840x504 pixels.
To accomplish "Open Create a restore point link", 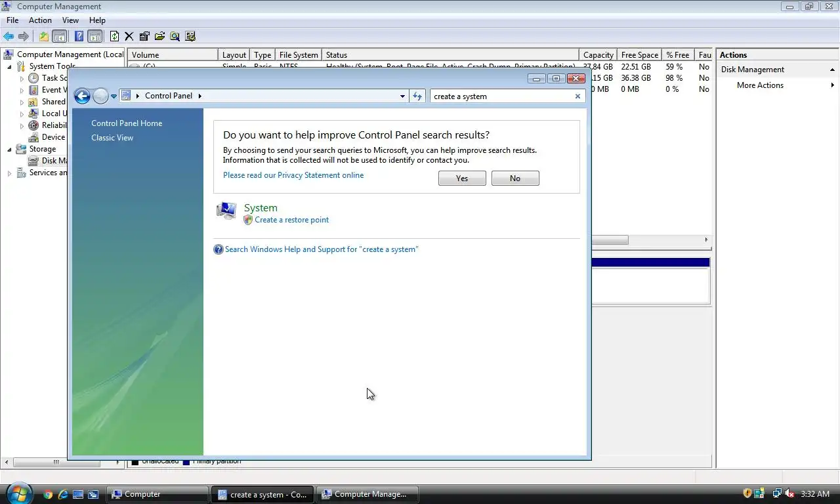I will [x=292, y=220].
